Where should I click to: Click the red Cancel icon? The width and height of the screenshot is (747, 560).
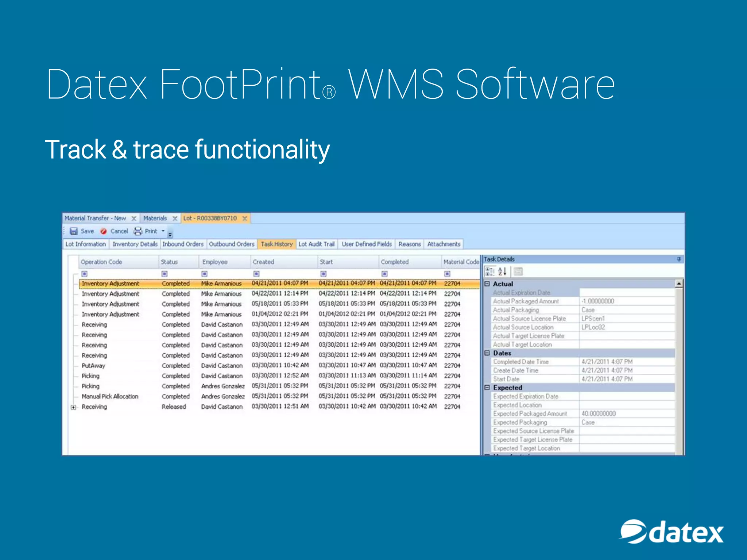[x=104, y=231]
